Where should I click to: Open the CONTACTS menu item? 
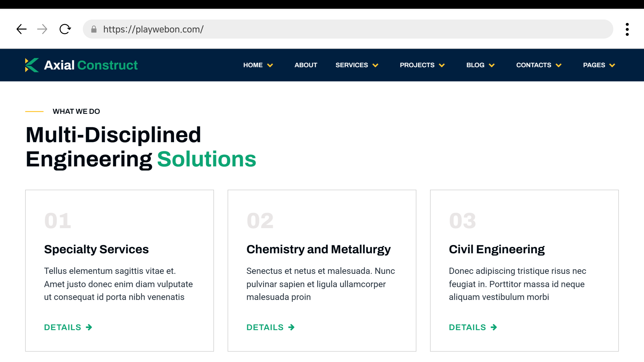click(x=533, y=65)
